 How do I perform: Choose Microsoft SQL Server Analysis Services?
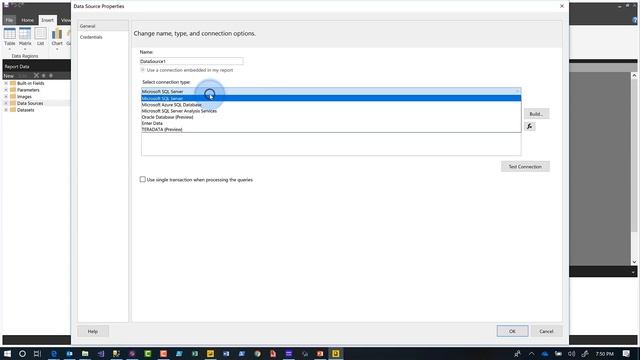point(331,111)
